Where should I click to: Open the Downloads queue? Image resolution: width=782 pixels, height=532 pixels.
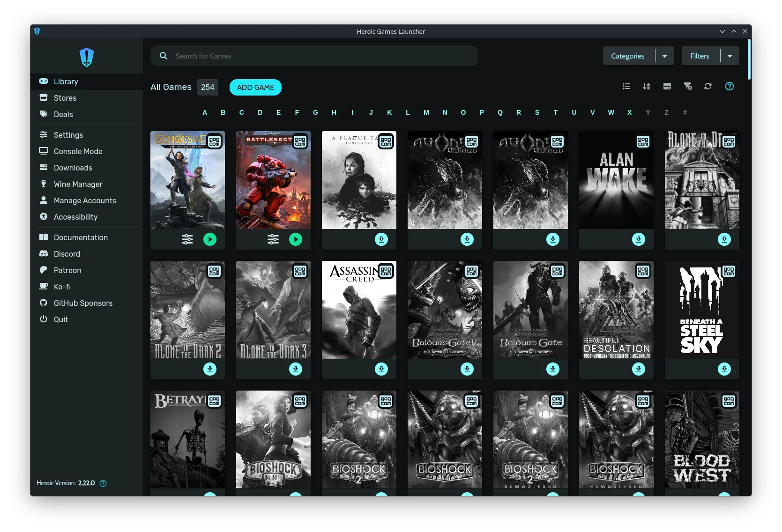(x=87, y=168)
